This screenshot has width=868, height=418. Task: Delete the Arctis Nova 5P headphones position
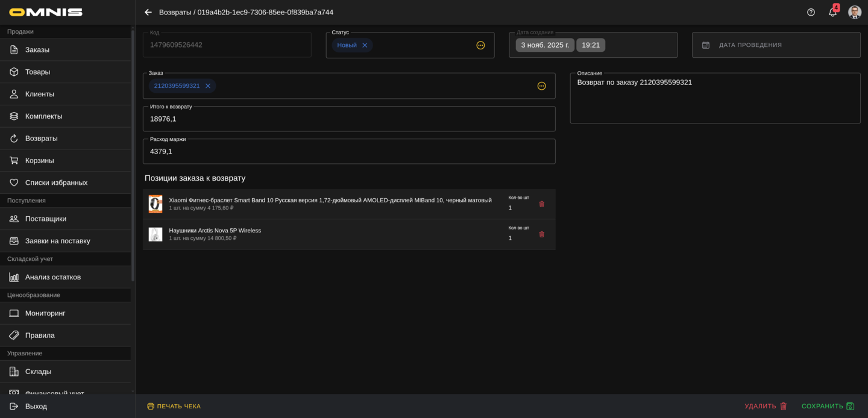[541, 234]
